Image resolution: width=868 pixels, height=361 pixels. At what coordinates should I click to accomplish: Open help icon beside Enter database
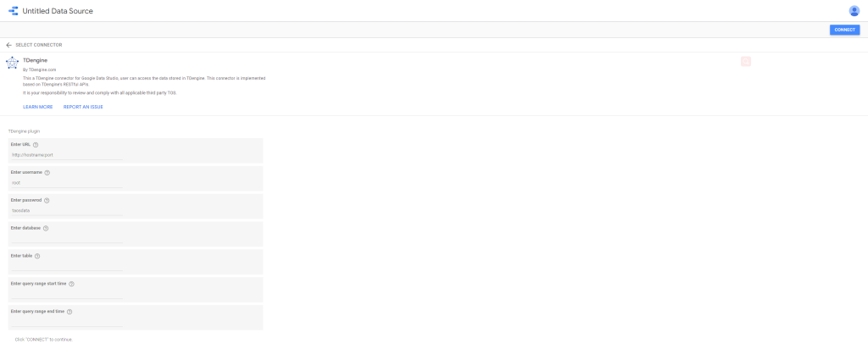coord(46,228)
